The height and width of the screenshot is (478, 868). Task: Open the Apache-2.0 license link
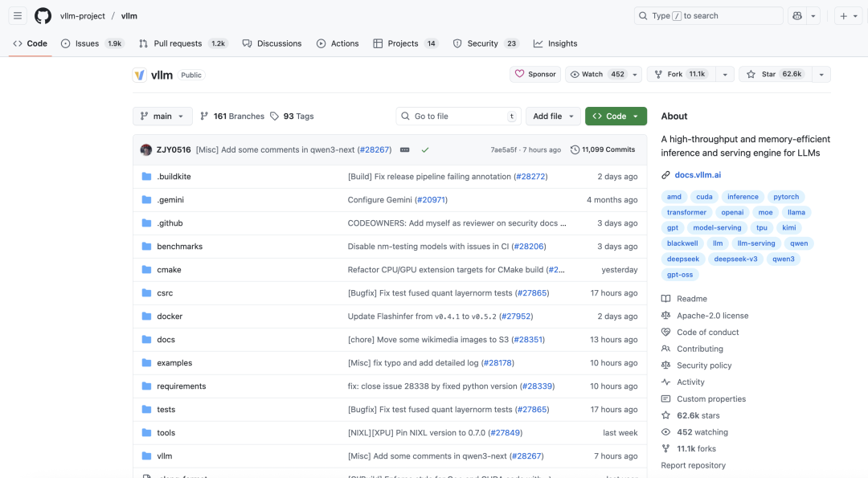pos(712,316)
